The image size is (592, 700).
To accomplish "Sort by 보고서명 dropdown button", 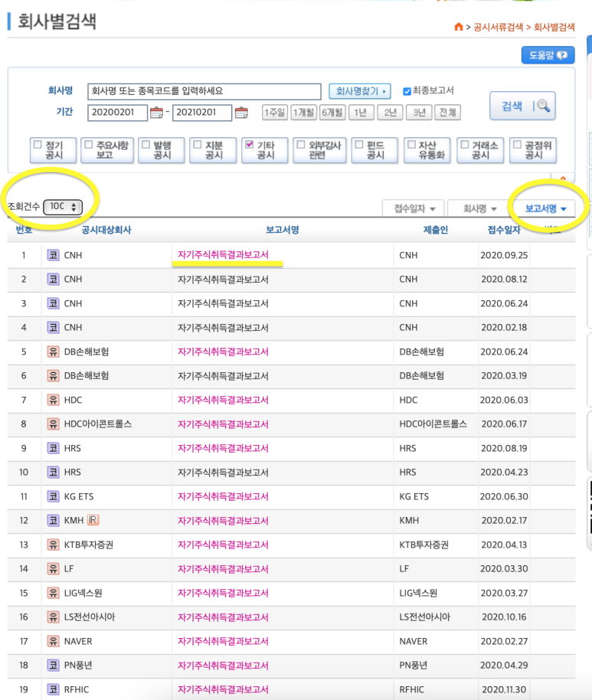I will coord(545,208).
